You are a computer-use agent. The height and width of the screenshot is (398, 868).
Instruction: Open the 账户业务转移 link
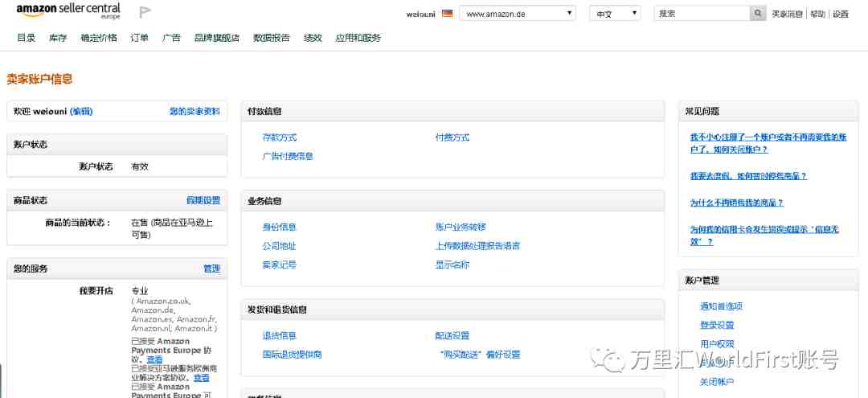pyautogui.click(x=461, y=227)
